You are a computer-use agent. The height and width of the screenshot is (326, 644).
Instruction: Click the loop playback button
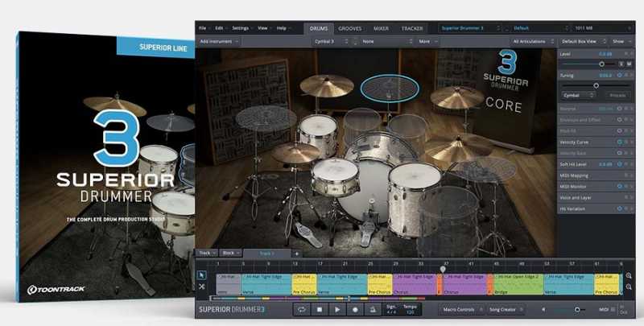301,310
